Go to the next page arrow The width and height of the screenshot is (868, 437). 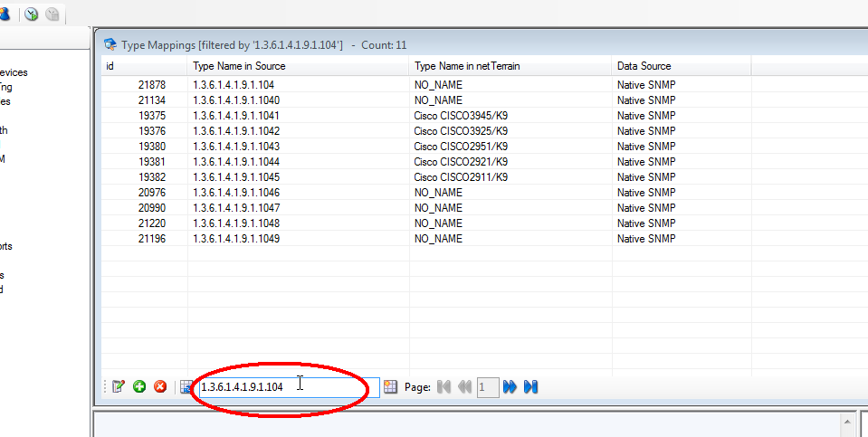pyautogui.click(x=510, y=386)
